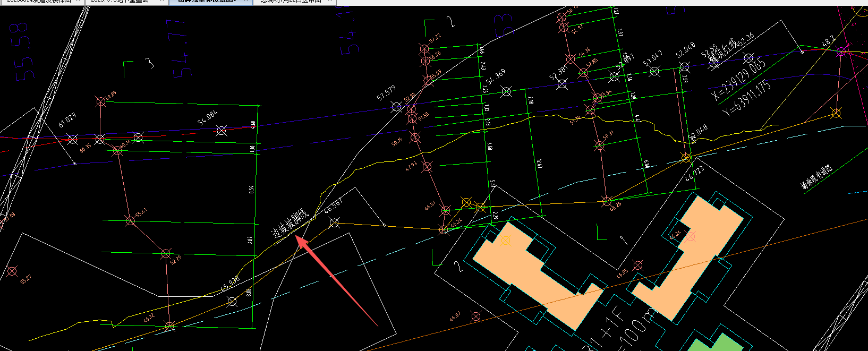Select the 57.579 elevation text
The height and width of the screenshot is (351, 868).
pos(386,93)
